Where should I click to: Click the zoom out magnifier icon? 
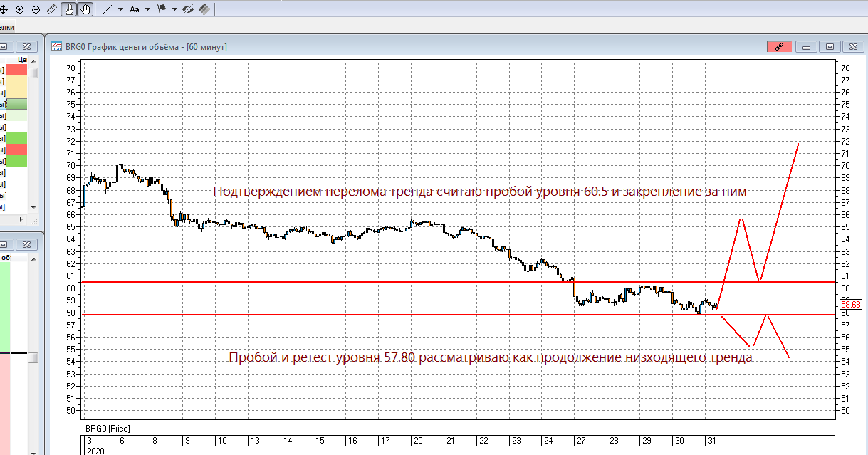[36, 9]
